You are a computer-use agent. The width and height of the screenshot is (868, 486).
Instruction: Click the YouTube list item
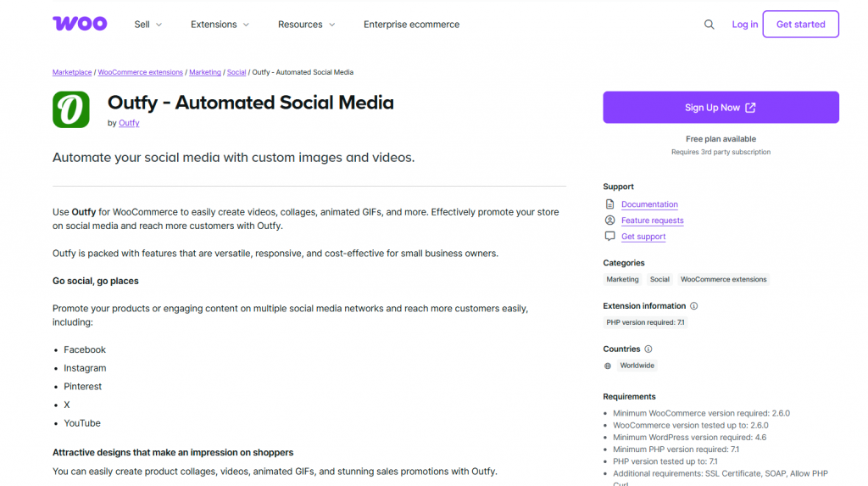click(x=82, y=423)
